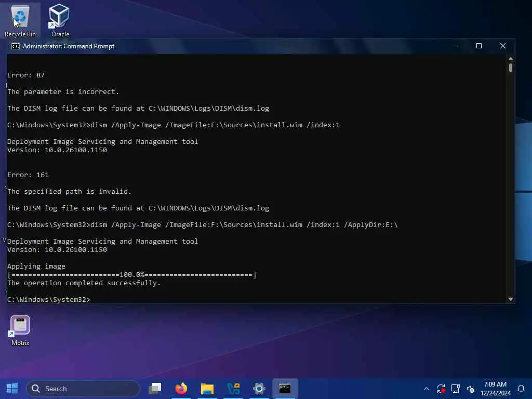
Task: Select the Motrix desktop shortcut
Action: (20, 330)
